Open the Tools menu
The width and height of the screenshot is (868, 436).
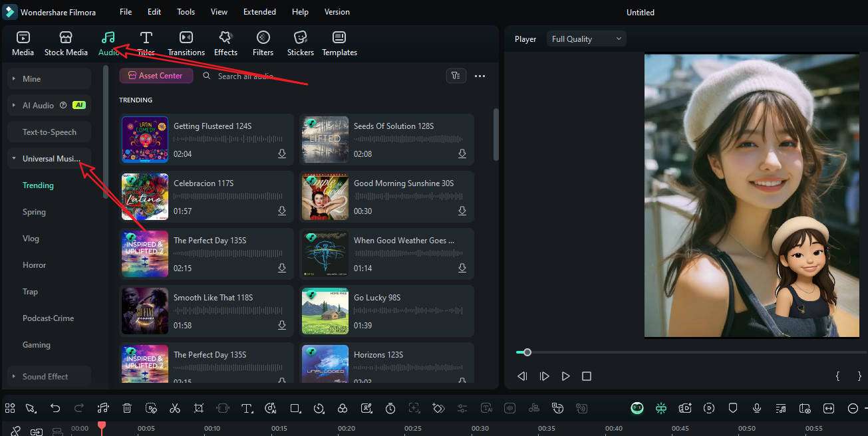[186, 12]
